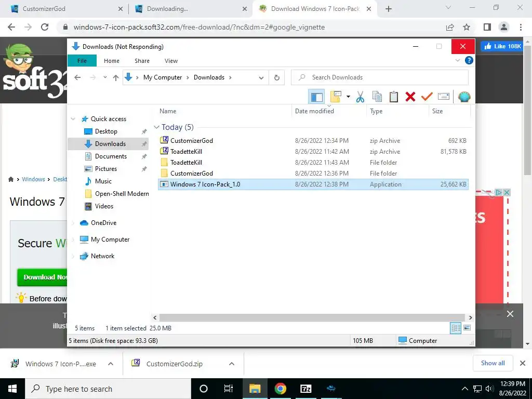Open a new Chrome tab
This screenshot has width=532, height=399.
389,9
